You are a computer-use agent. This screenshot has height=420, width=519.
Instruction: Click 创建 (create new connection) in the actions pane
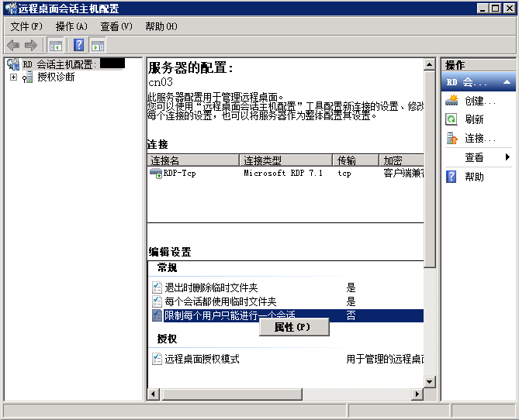pos(474,101)
